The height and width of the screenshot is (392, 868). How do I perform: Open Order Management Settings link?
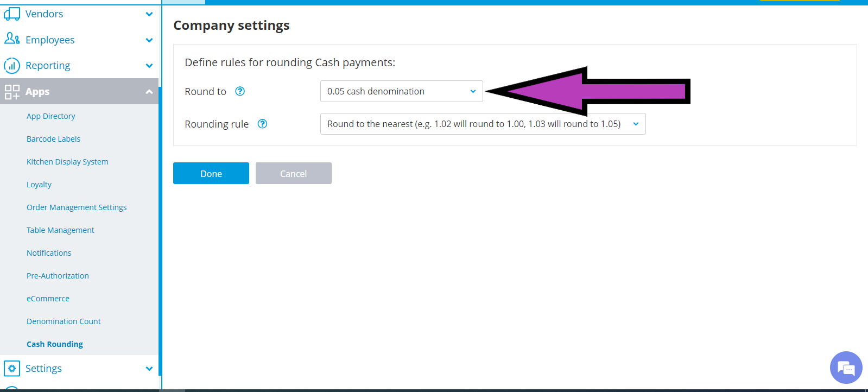point(77,207)
